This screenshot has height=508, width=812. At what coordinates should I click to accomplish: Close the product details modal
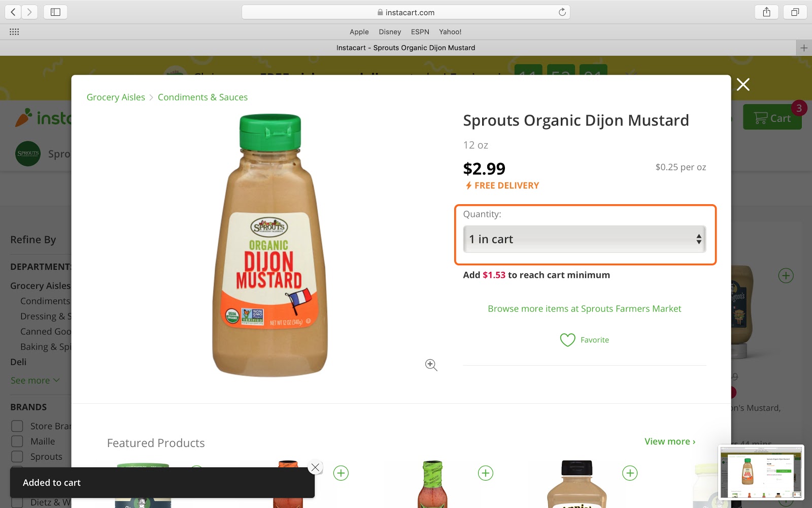743,84
